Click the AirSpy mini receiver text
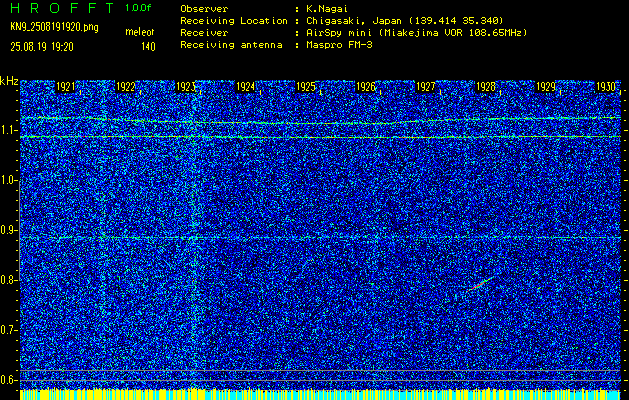This screenshot has height=400, width=629. 417,33
